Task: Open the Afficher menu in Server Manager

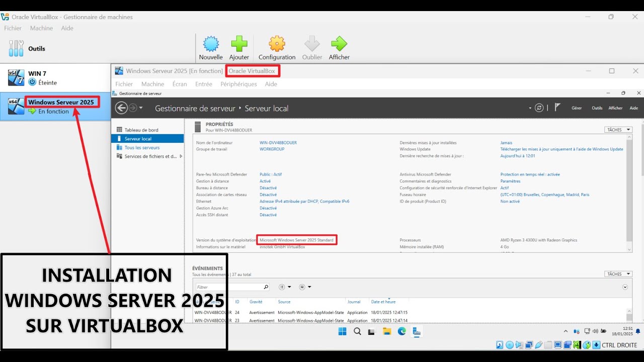Action: click(x=615, y=108)
